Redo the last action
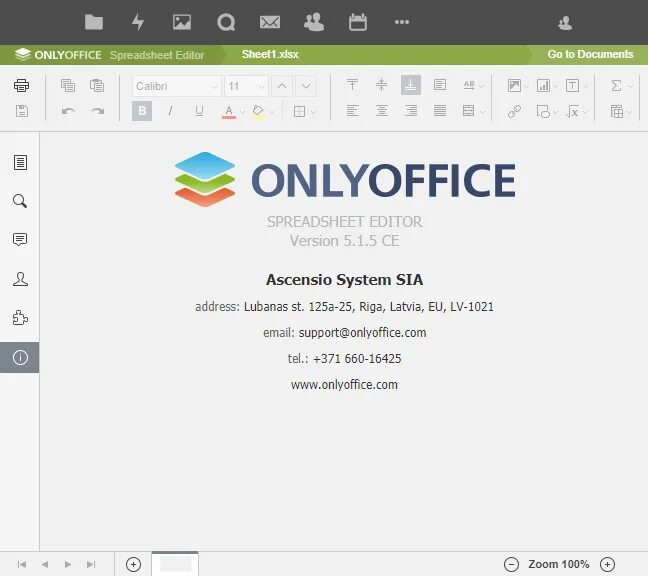 [98, 111]
